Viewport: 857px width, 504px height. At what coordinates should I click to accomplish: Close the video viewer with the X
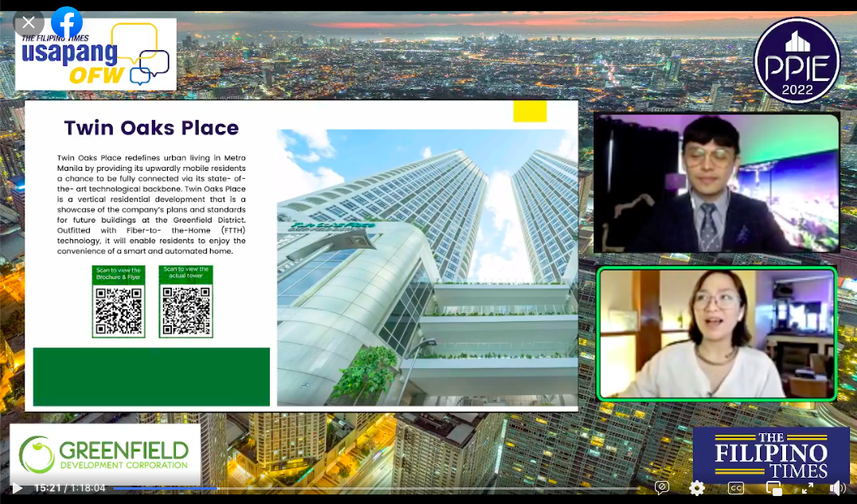click(x=29, y=22)
